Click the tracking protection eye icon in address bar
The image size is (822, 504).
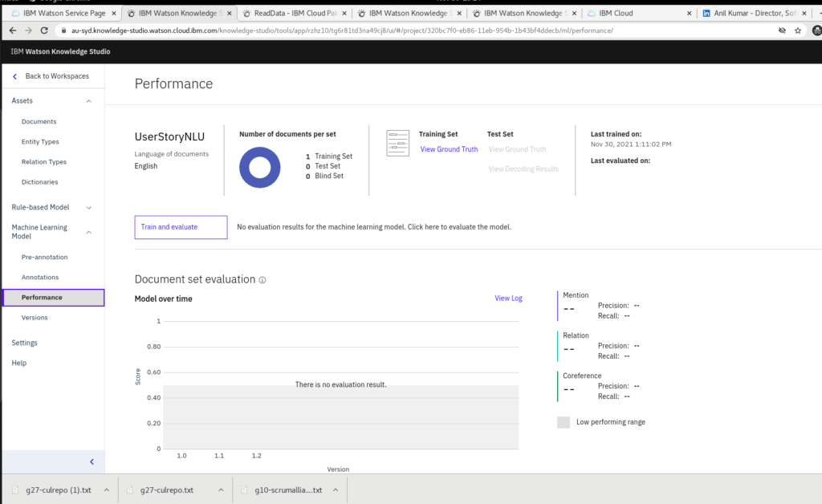click(782, 30)
